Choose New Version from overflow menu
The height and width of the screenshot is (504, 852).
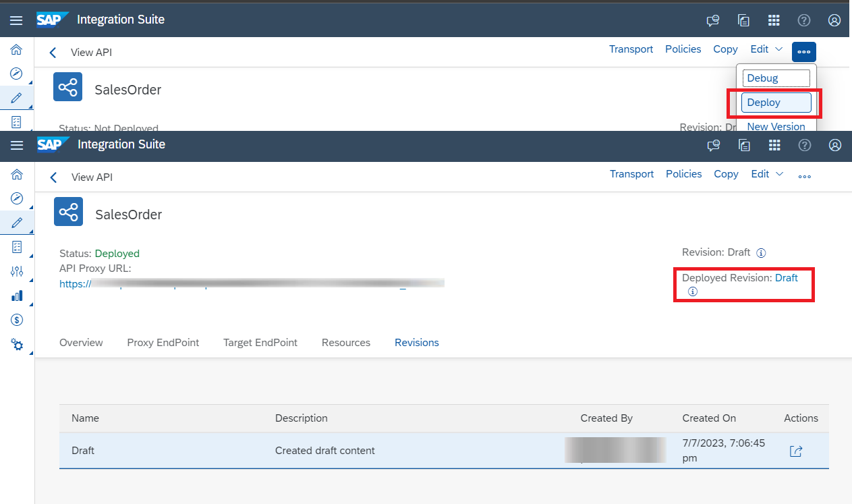[776, 126]
